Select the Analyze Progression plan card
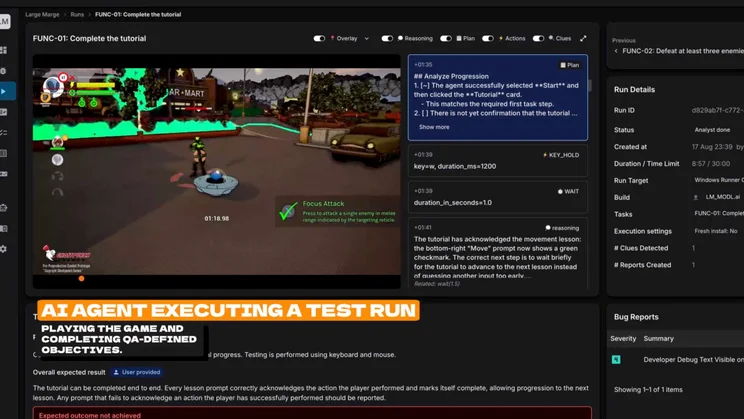Image resolution: width=744 pixels, height=419 pixels. point(498,97)
